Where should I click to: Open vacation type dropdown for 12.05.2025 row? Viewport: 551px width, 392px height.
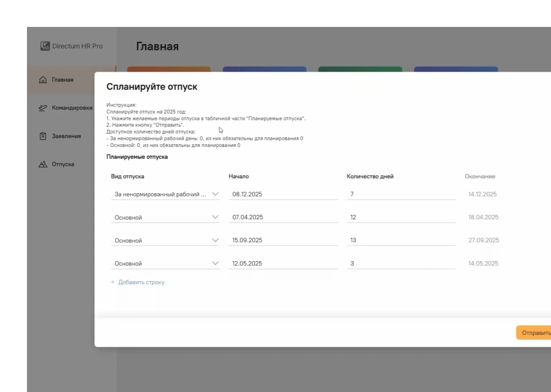click(x=215, y=264)
